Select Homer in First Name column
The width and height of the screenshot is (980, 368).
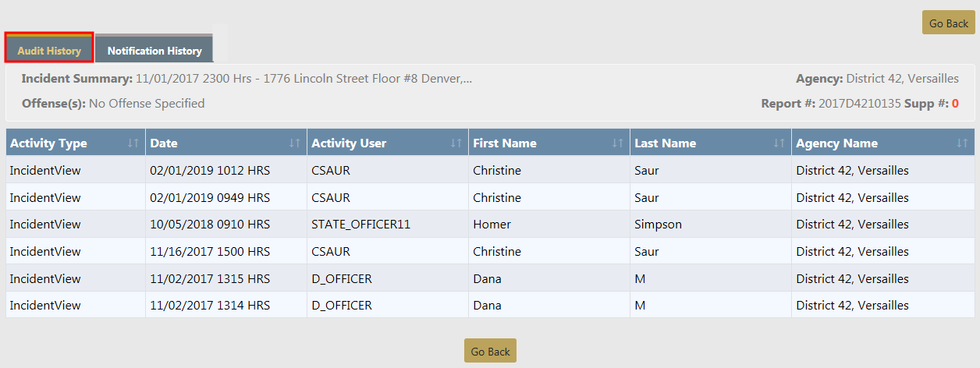492,225
